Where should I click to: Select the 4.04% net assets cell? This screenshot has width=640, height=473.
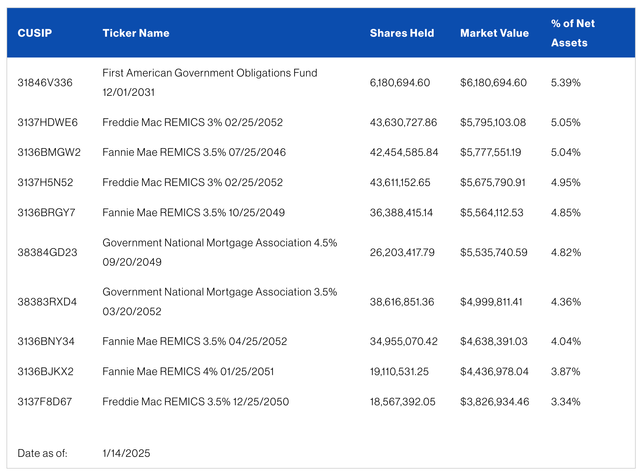pos(566,342)
